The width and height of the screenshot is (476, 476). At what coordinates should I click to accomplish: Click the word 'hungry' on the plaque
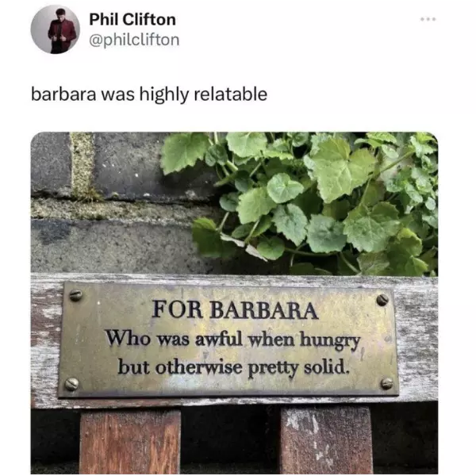[330, 342]
